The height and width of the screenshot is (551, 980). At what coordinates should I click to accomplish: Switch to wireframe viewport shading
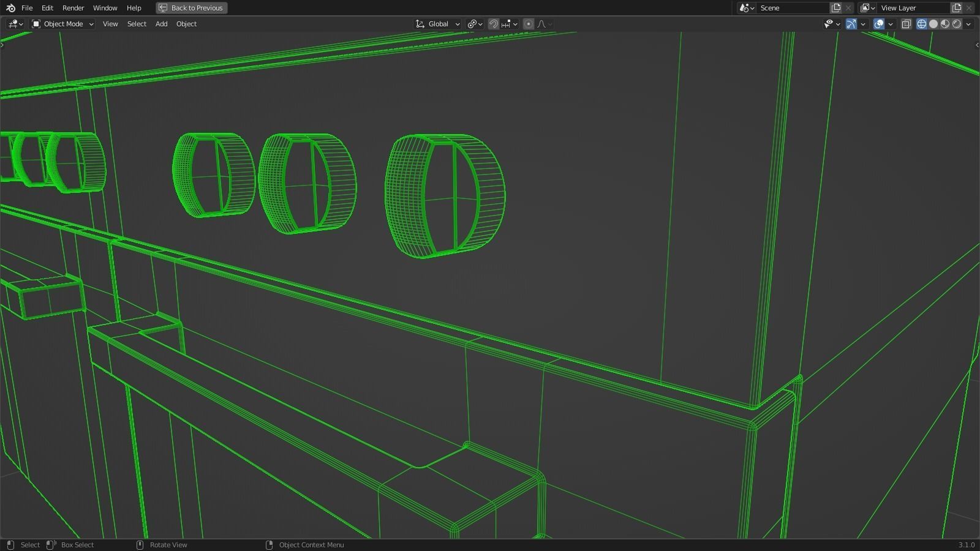tap(922, 24)
